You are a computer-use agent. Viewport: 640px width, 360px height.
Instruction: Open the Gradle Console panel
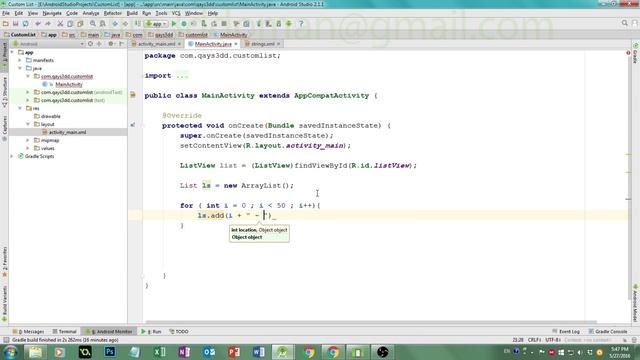pyautogui.click(x=608, y=331)
